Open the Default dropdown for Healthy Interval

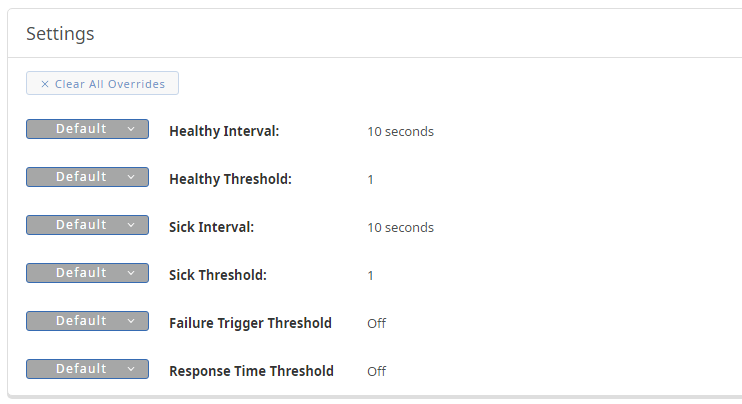pos(87,129)
